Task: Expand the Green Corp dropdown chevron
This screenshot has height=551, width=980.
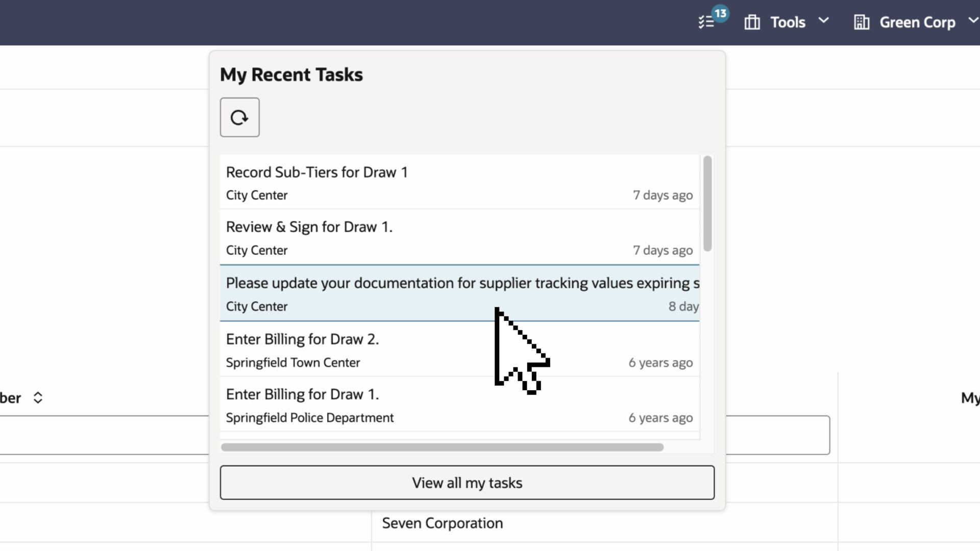Action: [x=973, y=20]
